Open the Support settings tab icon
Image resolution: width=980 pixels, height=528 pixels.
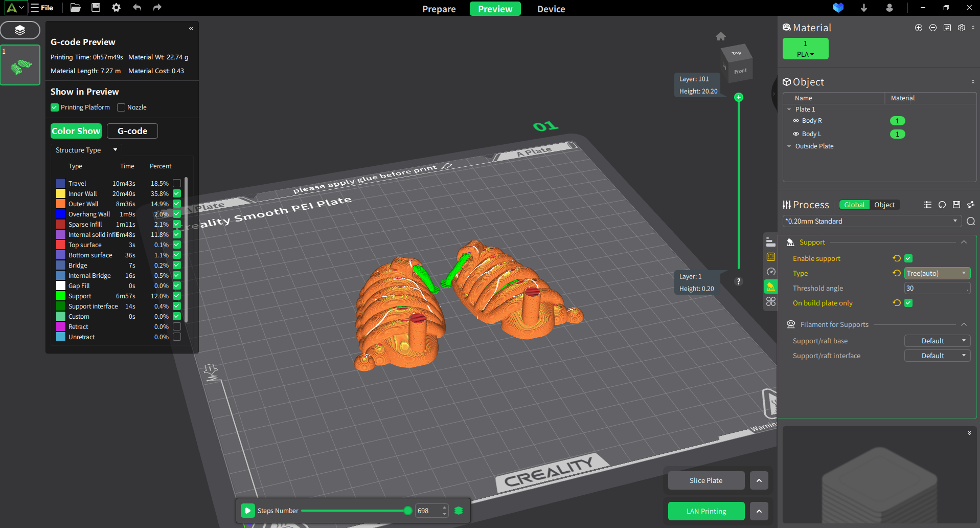pos(770,287)
